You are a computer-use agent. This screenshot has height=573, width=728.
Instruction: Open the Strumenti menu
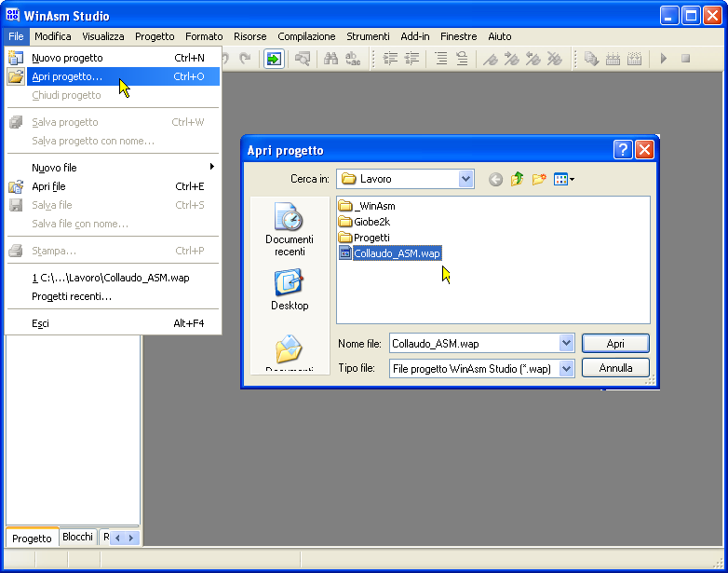pyautogui.click(x=368, y=36)
